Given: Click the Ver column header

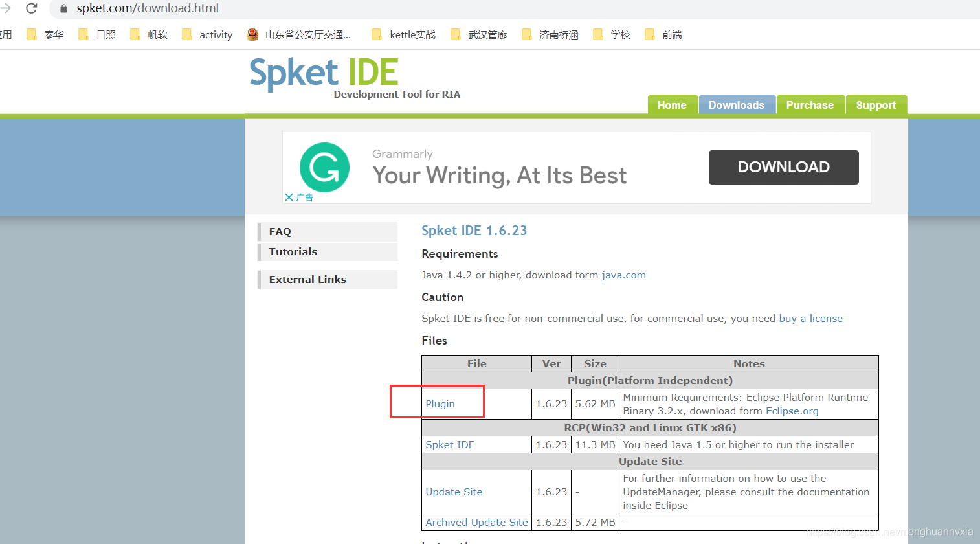Looking at the screenshot, I should (x=551, y=363).
